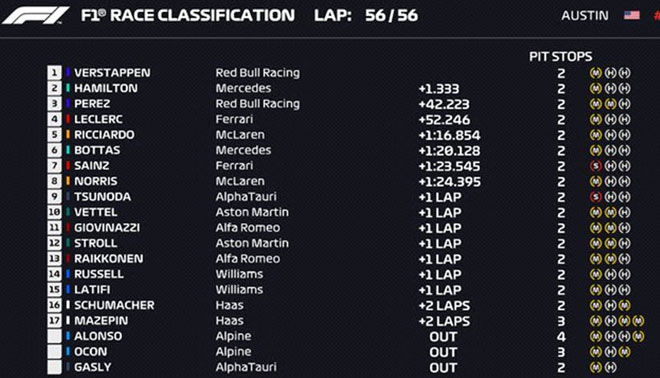This screenshot has width=660, height=378.
Task: Click Ricciardo's gap time +1:16.854
Action: tap(449, 135)
